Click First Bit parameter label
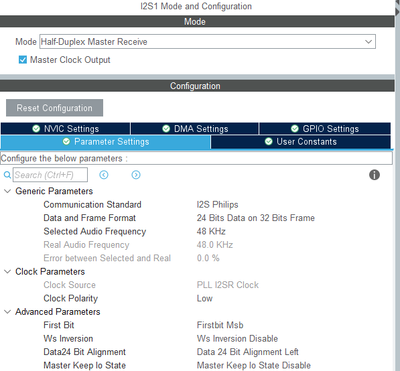 click(59, 325)
